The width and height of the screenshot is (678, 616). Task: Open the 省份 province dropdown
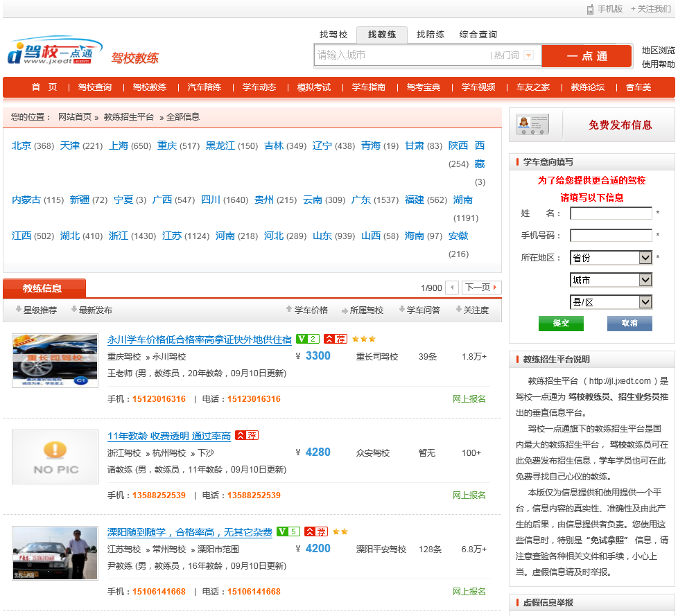[611, 258]
